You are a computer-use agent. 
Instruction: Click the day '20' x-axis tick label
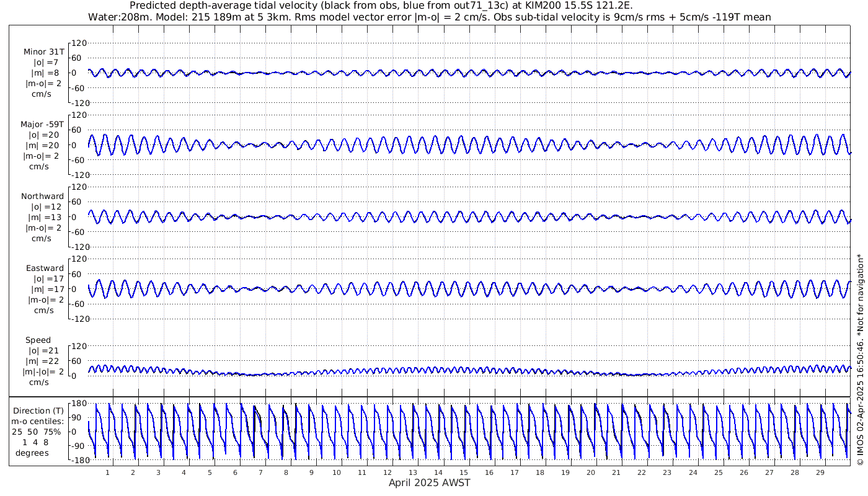pyautogui.click(x=591, y=472)
